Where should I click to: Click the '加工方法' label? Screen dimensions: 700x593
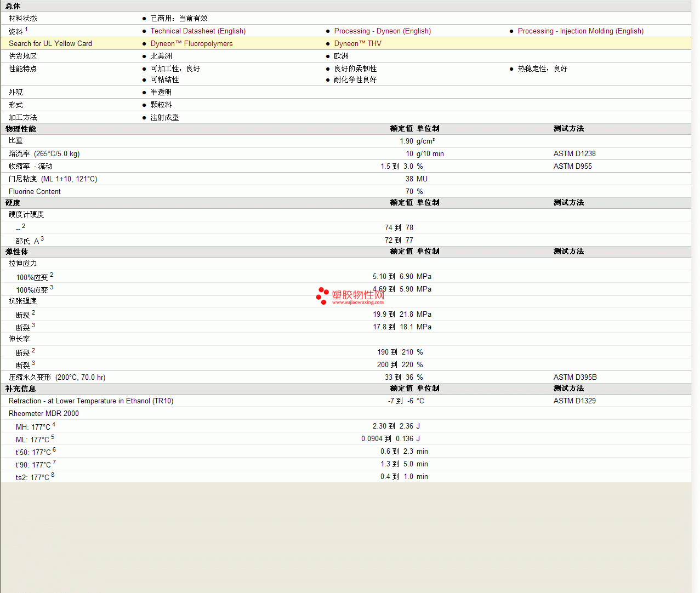click(x=23, y=118)
